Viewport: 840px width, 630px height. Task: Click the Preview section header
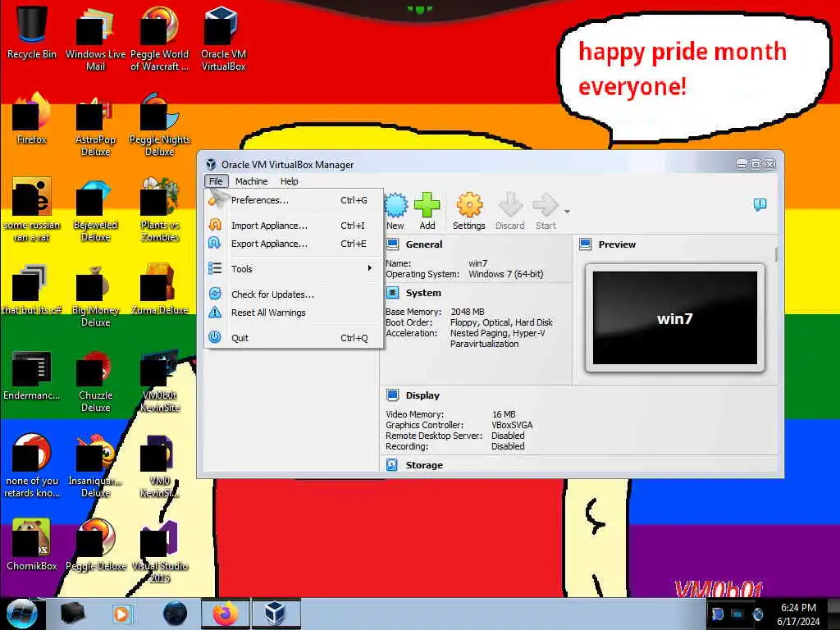click(617, 244)
